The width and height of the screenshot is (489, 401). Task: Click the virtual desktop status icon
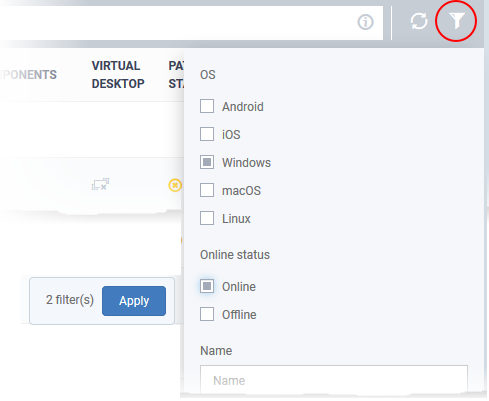100,184
